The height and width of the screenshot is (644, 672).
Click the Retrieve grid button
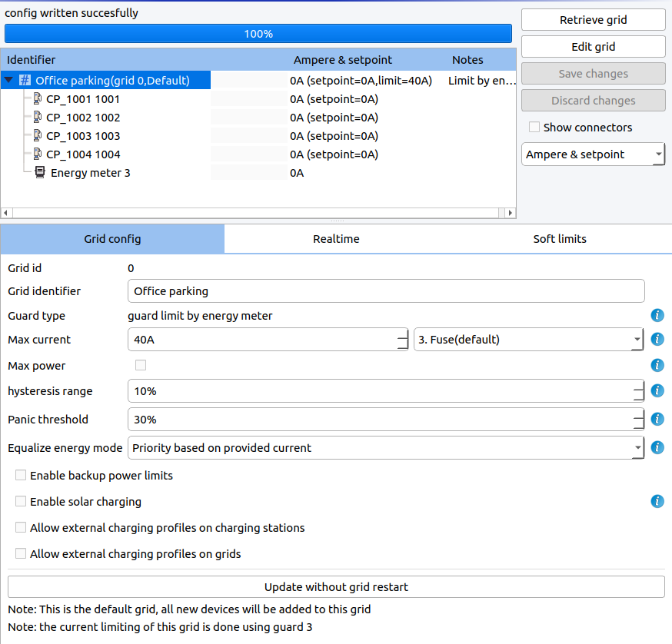click(593, 19)
